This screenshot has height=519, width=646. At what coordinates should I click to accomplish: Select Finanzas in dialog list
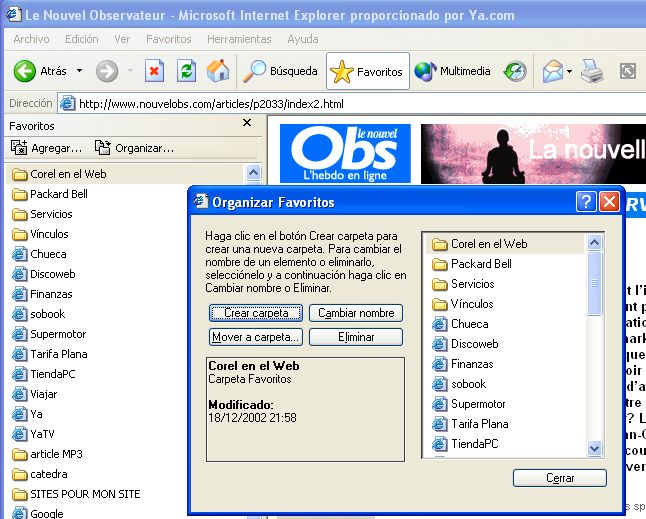point(463,364)
